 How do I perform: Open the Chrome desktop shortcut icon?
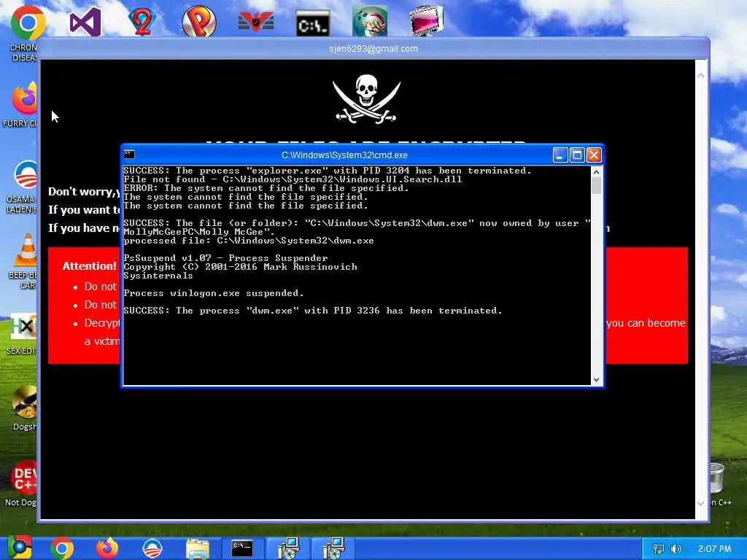point(28,23)
